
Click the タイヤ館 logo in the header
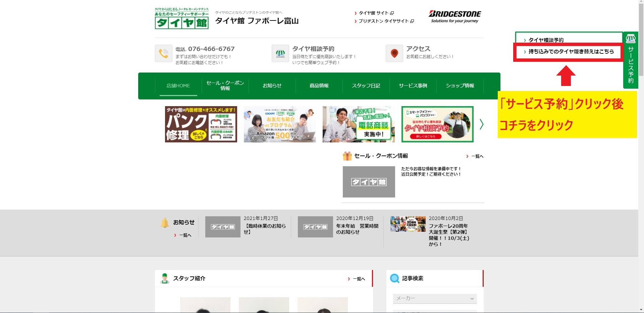(x=181, y=18)
